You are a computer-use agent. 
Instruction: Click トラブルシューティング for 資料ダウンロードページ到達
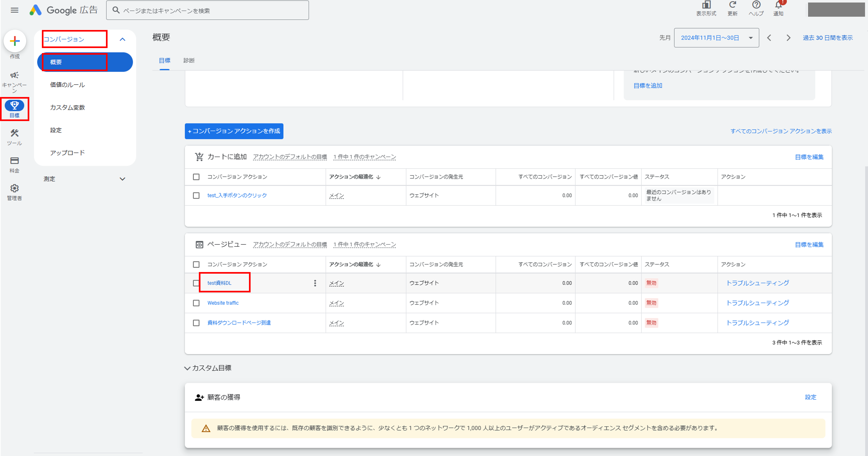[x=757, y=323]
